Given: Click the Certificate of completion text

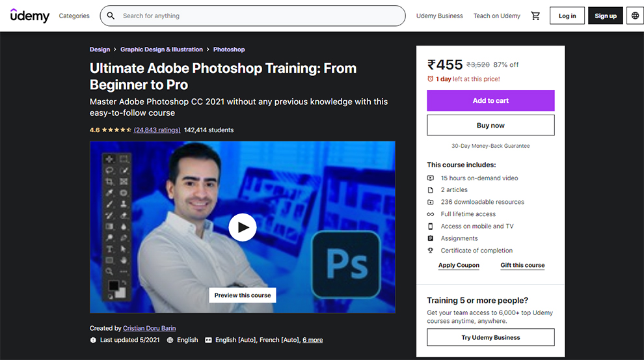Looking at the screenshot, I should coord(476,250).
